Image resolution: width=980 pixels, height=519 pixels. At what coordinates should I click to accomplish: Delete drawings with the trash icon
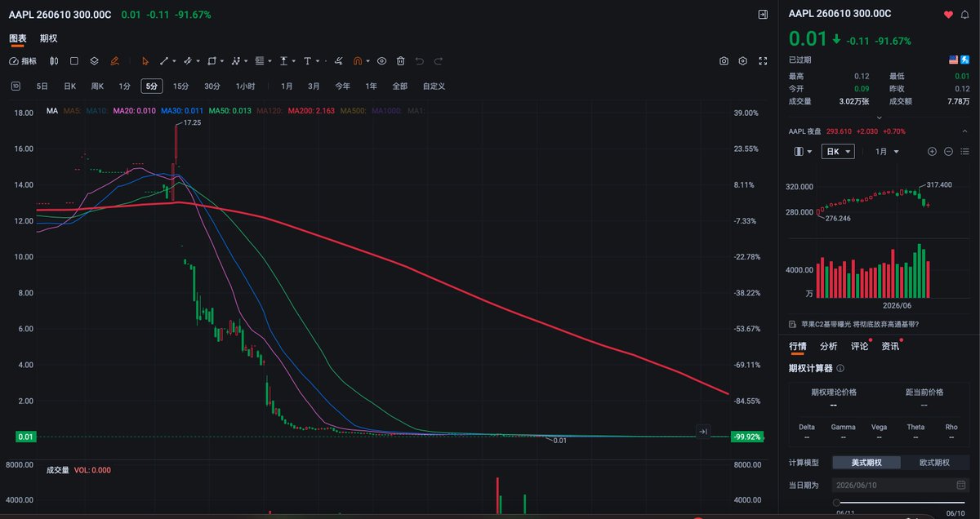400,61
